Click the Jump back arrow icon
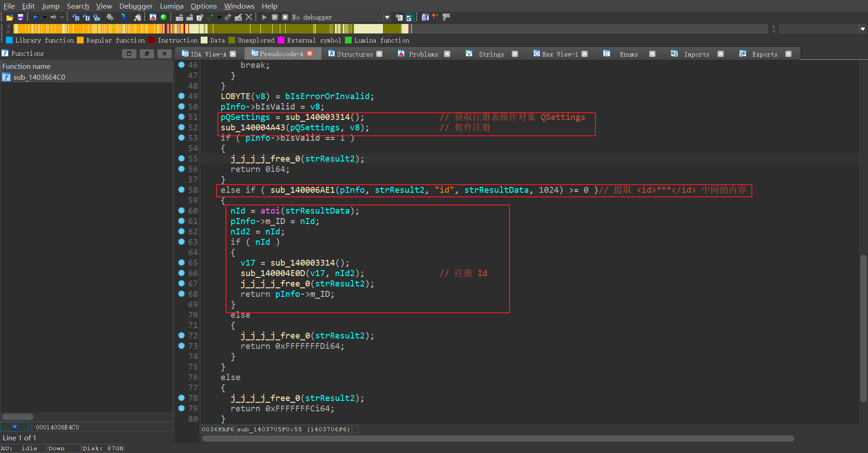 click(36, 17)
